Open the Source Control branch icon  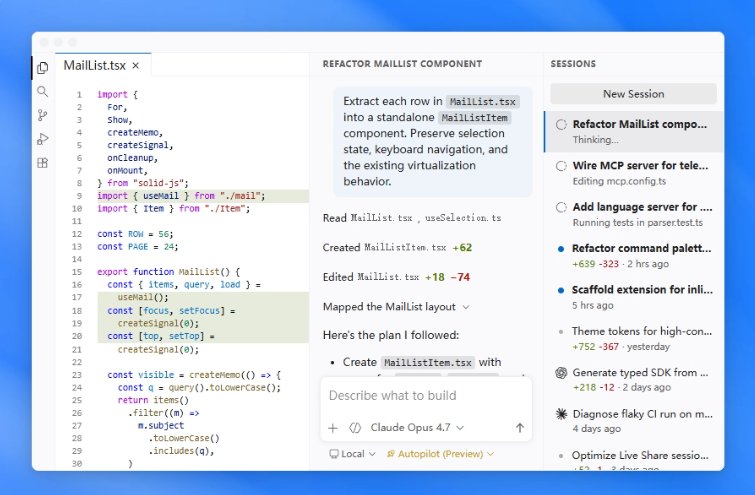click(42, 115)
